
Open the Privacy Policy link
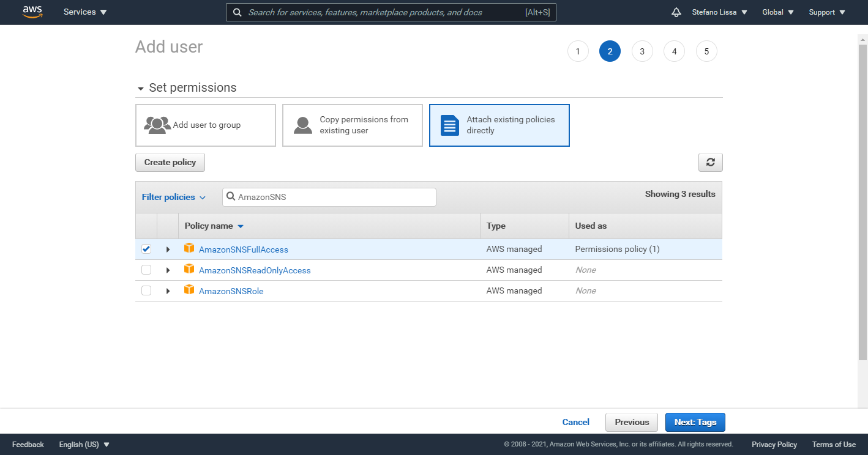(x=774, y=445)
